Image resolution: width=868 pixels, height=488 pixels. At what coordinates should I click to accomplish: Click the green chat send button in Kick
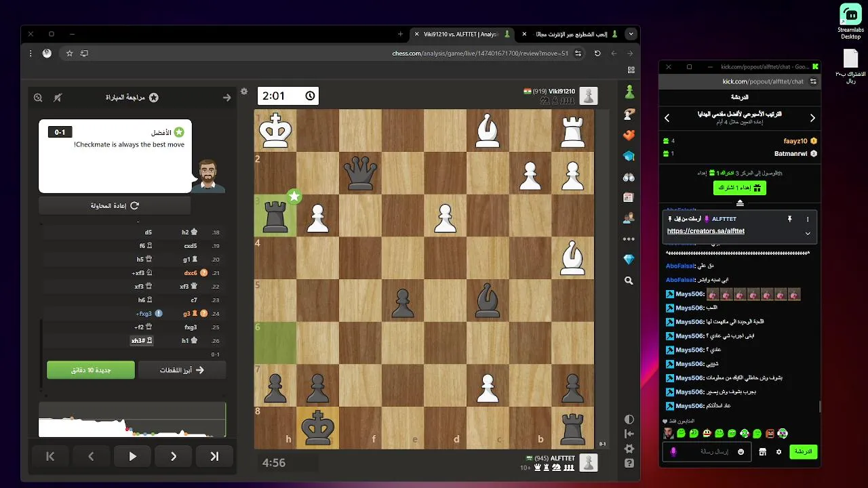[x=804, y=451]
